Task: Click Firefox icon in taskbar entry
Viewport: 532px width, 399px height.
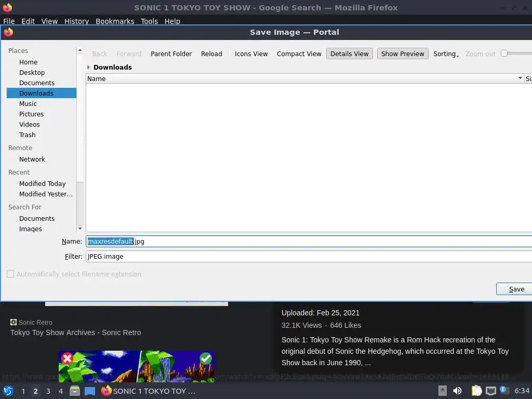Action: pos(106,391)
